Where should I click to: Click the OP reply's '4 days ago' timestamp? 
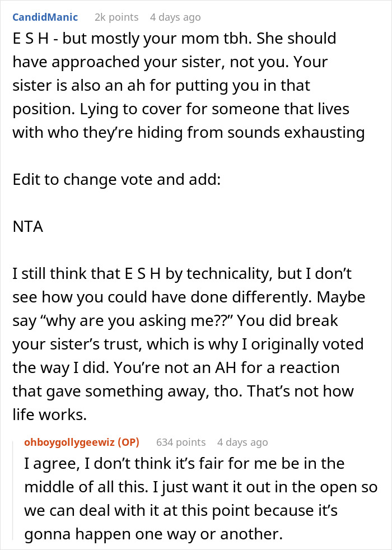click(242, 442)
